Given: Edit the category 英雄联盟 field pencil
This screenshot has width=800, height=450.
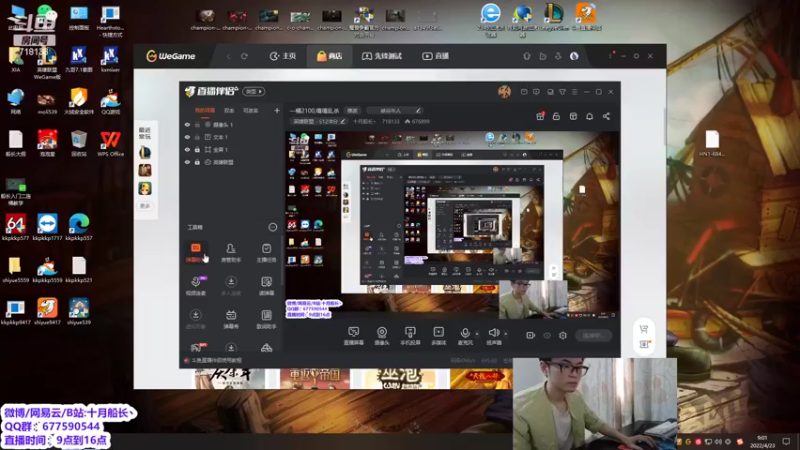Looking at the screenshot, I should 343,121.
